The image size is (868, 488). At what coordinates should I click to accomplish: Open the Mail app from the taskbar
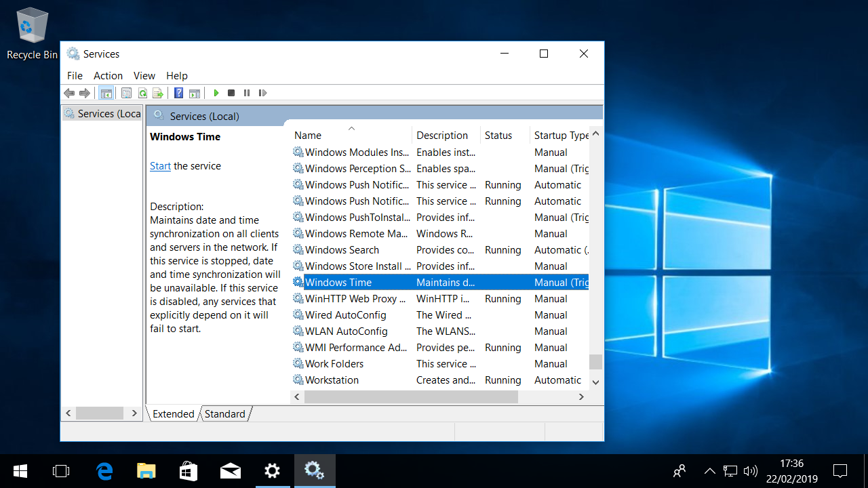click(x=231, y=471)
